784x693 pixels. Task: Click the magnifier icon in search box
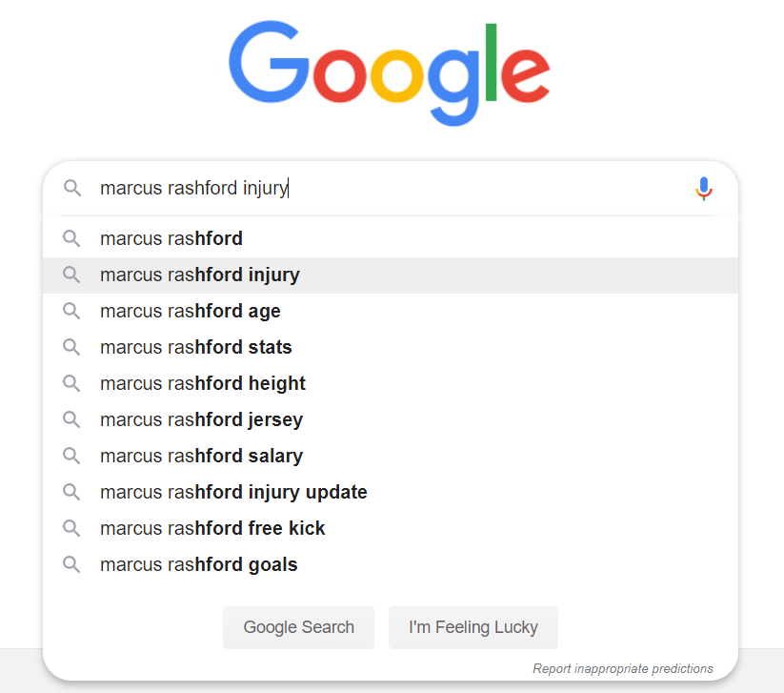coord(72,188)
